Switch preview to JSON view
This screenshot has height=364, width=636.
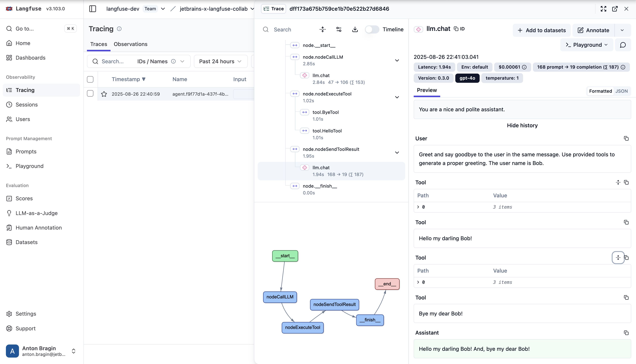(621, 91)
